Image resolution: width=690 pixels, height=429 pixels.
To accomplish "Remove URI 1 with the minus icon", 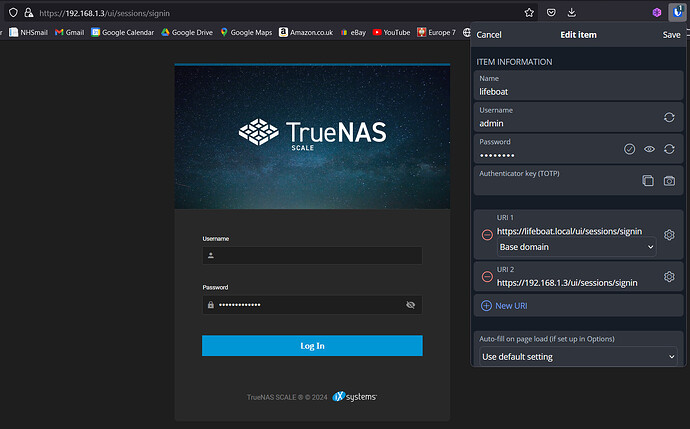I will point(487,235).
